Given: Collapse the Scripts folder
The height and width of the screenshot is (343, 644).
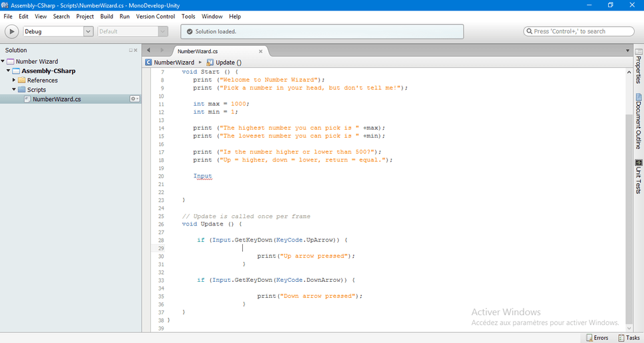Looking at the screenshot, I should click(x=14, y=90).
